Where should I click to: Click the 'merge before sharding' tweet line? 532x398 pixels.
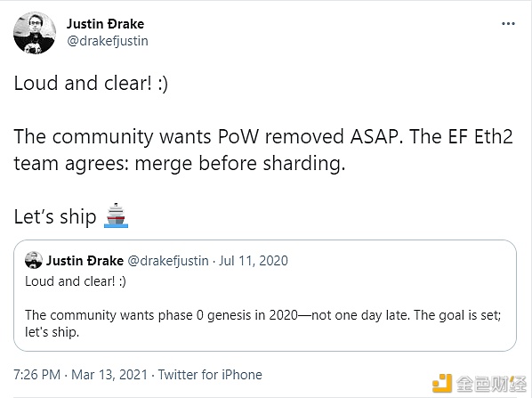[180, 164]
